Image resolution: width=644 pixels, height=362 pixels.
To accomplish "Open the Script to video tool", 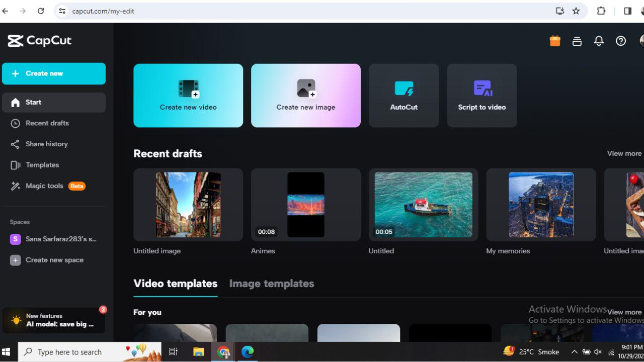I will (481, 96).
